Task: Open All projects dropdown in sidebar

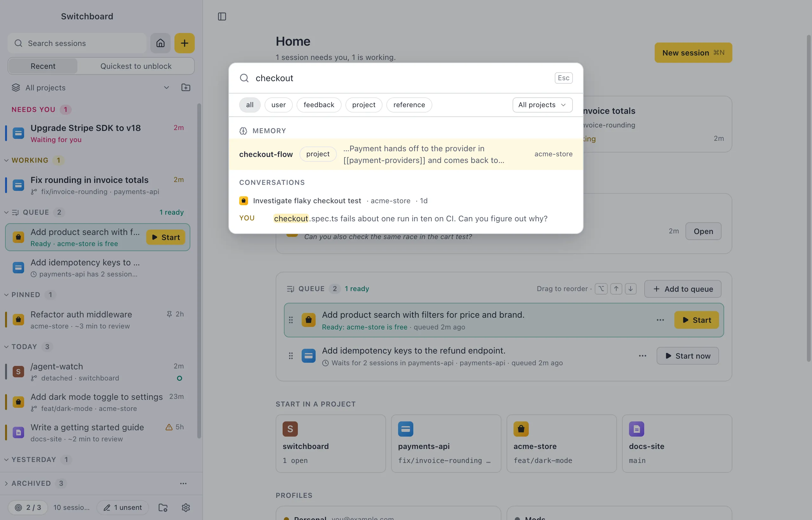Action: coord(90,88)
